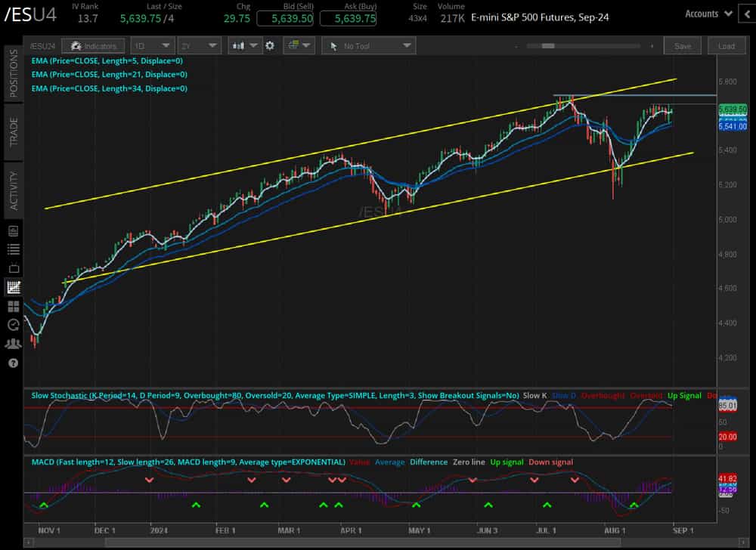This screenshot has height=550, width=756.
Task: Select the chart icon in the left sidebar
Action: 12,287
